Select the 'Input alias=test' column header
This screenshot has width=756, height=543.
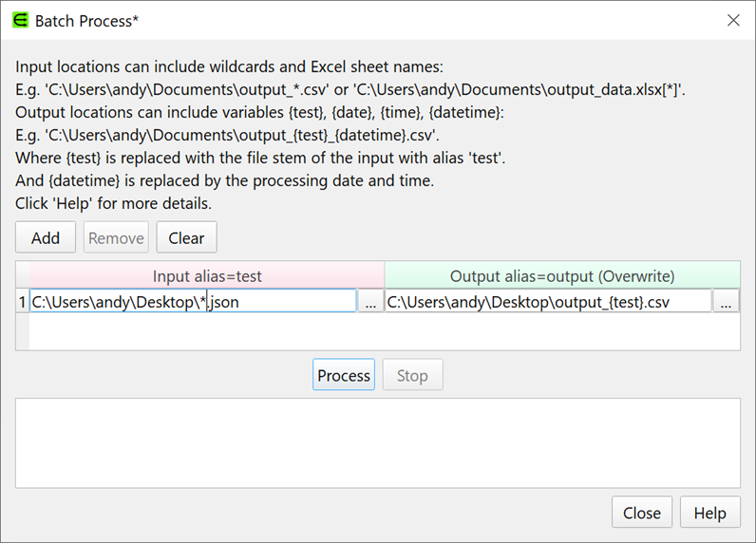click(206, 276)
